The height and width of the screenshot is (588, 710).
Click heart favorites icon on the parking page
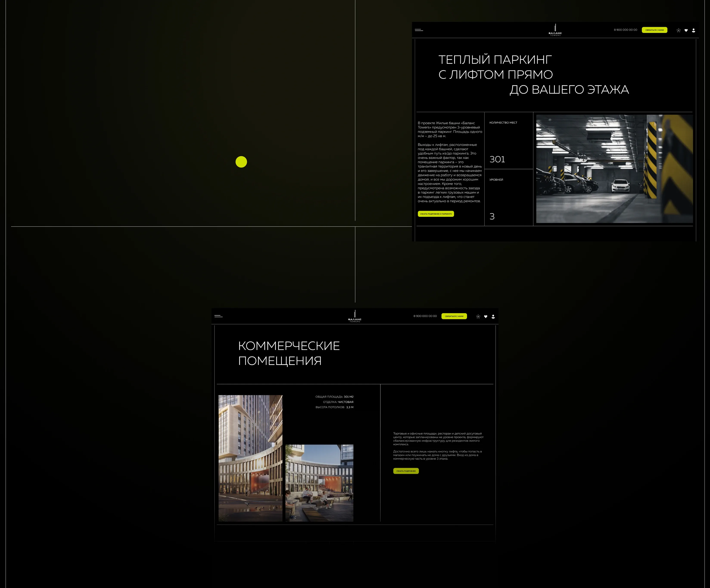click(686, 30)
